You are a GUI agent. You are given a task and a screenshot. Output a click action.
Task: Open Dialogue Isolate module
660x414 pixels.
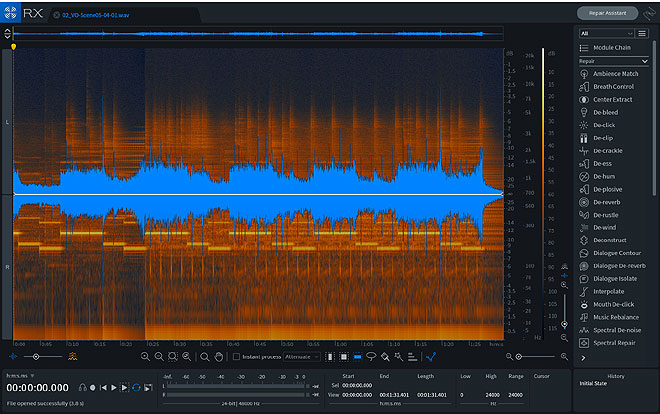coord(608,279)
